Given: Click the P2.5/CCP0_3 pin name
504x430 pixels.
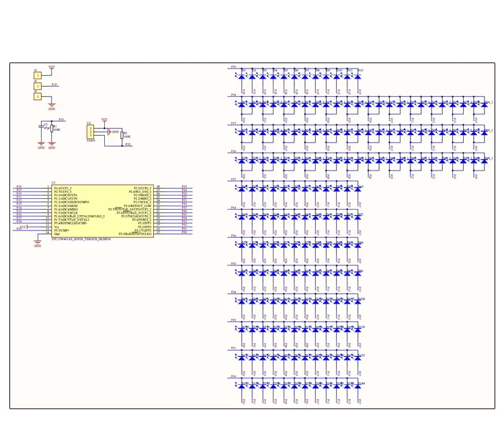Looking at the screenshot, I should [142, 188].
